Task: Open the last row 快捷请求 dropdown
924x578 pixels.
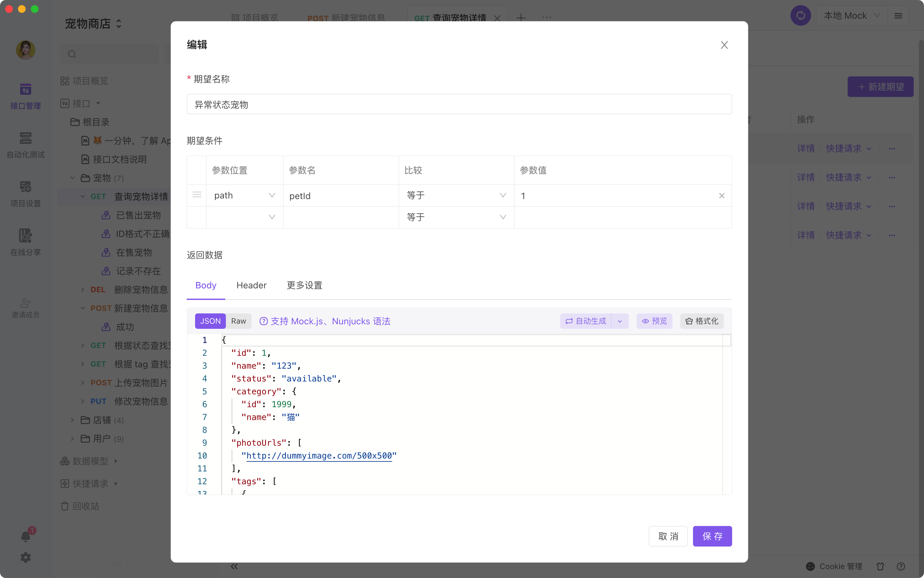Action: pyautogui.click(x=848, y=235)
